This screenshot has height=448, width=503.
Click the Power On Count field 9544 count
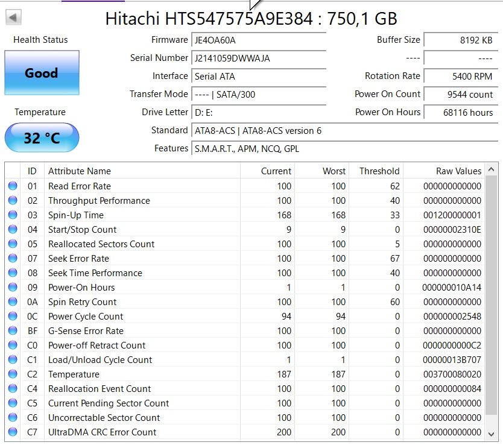461,94
